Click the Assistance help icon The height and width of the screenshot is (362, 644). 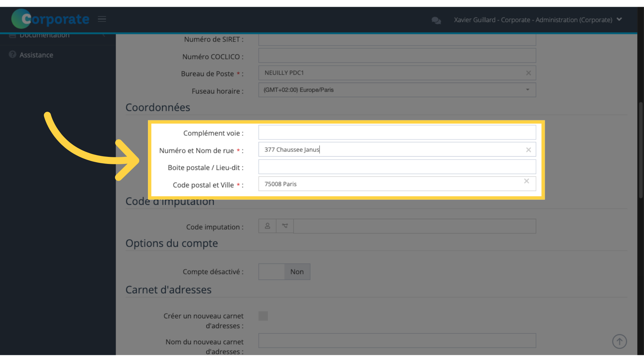12,55
